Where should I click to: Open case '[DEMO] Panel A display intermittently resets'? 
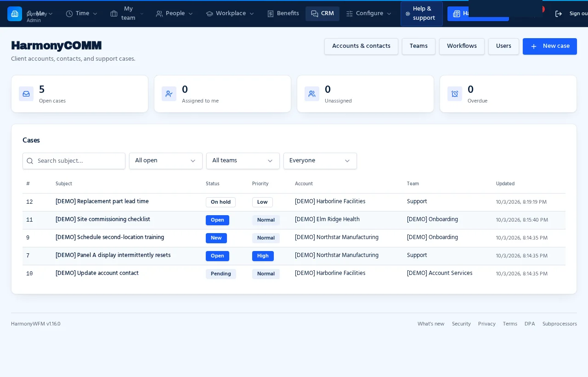[x=113, y=256]
